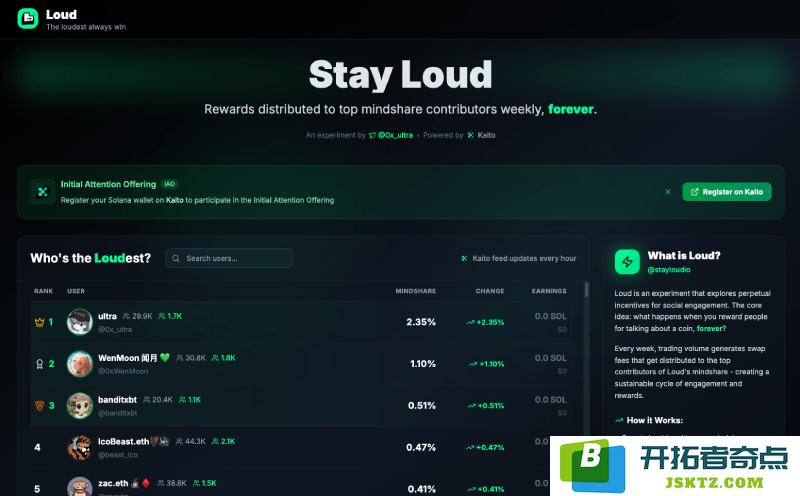Click the 2.35% mindshare value
Screen dimensions: 800x496
coord(421,322)
